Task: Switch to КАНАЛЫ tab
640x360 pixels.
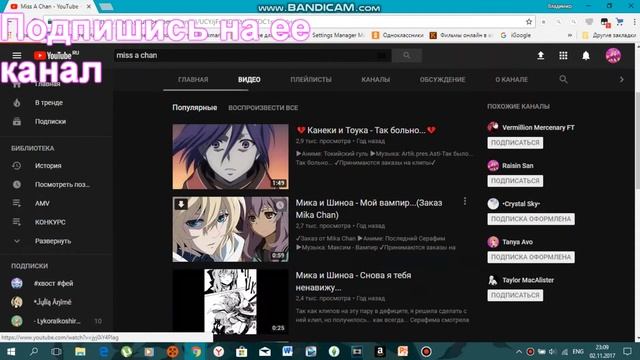Action: click(x=376, y=80)
